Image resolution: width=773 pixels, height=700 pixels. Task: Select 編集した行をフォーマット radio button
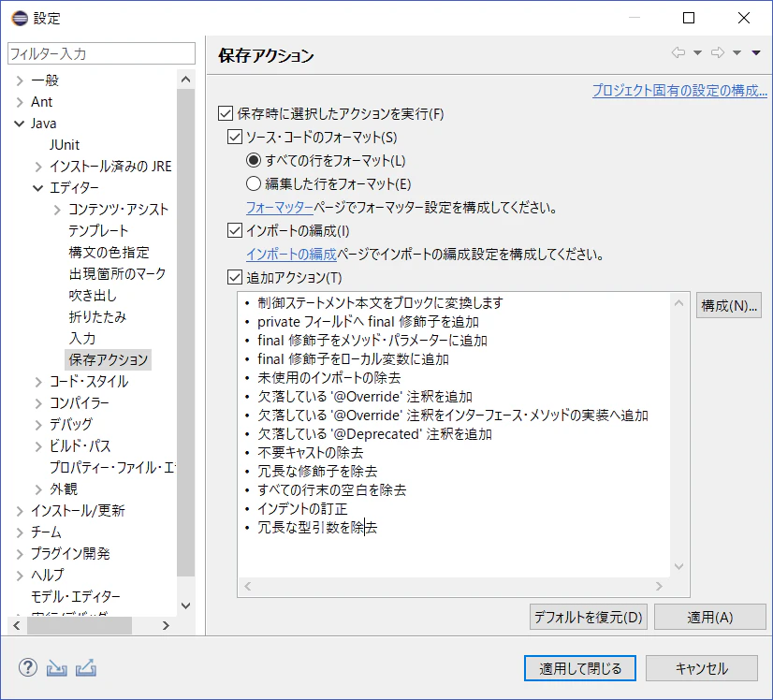pos(254,183)
